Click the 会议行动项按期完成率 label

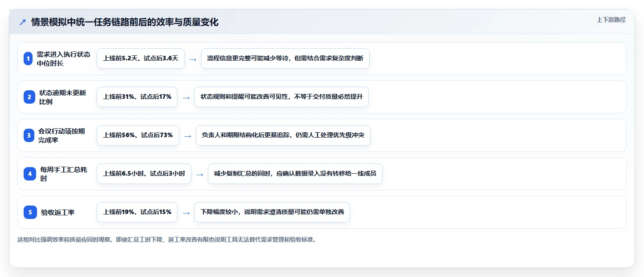(62, 135)
